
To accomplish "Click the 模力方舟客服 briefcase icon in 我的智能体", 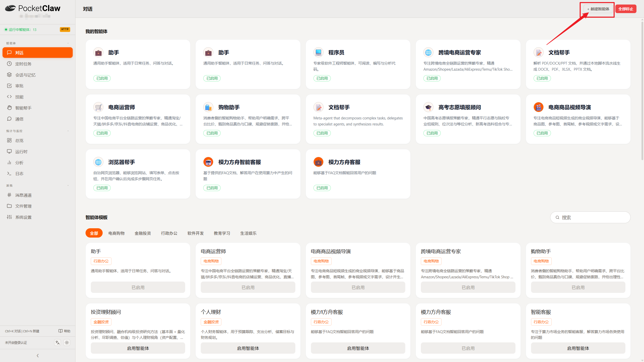I will (x=318, y=162).
